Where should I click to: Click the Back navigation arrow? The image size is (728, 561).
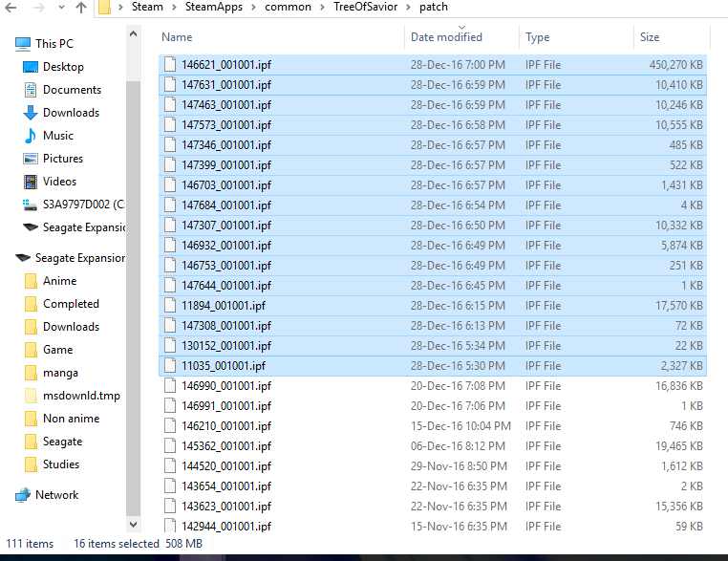[x=11, y=8]
